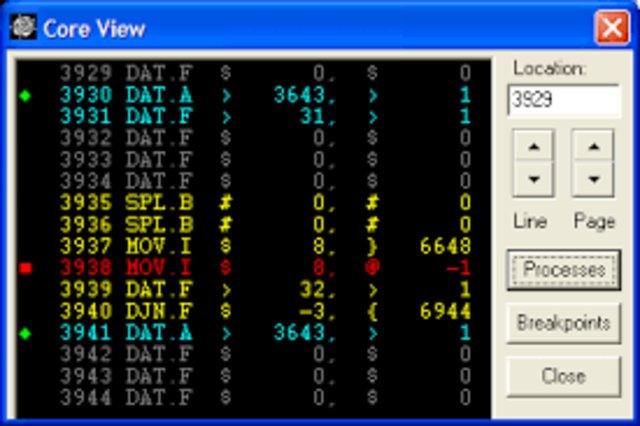
Task: Select core line 3941 DAT.A
Action: (x=265, y=333)
